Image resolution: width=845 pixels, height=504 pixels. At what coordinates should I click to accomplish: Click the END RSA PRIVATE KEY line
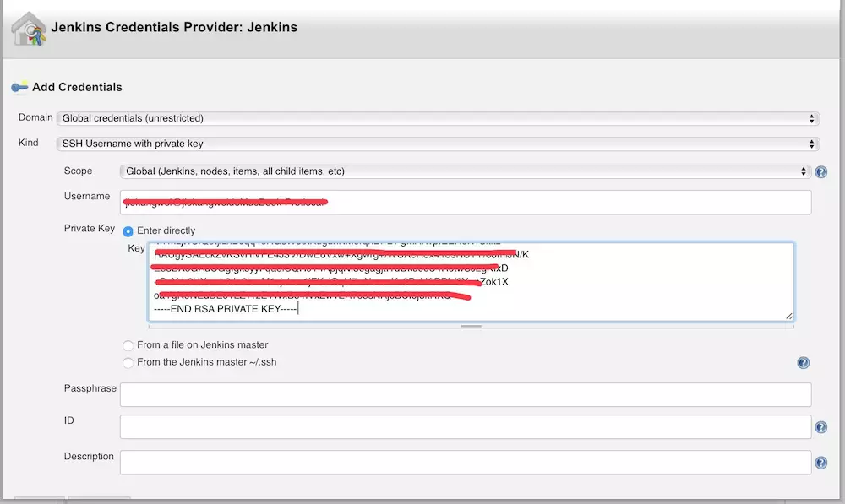pos(226,308)
